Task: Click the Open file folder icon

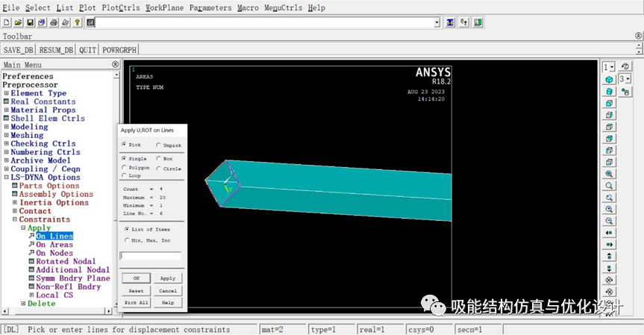Action: [19, 22]
